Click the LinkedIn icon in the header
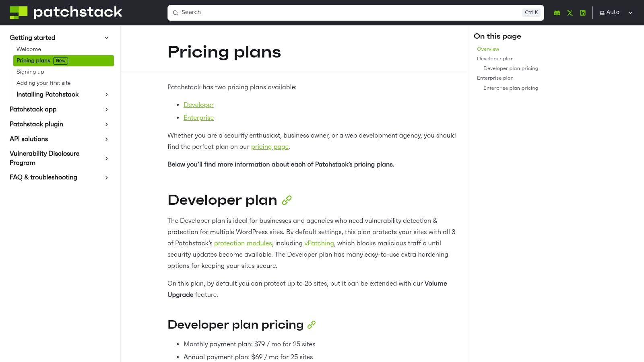 point(583,12)
